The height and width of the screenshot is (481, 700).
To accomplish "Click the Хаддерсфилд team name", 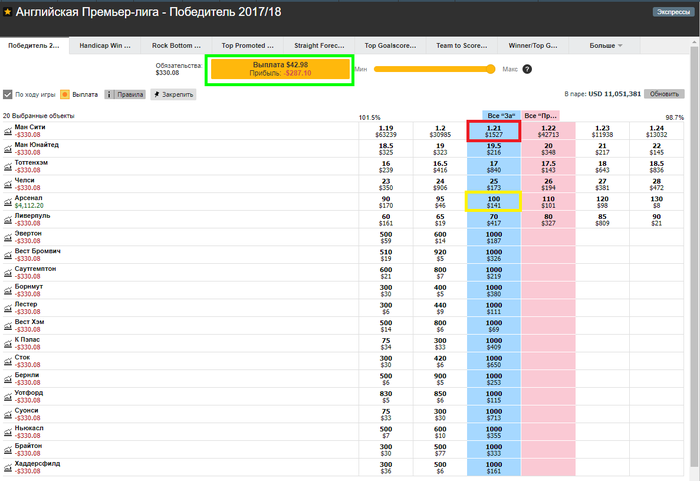I will tap(37, 464).
